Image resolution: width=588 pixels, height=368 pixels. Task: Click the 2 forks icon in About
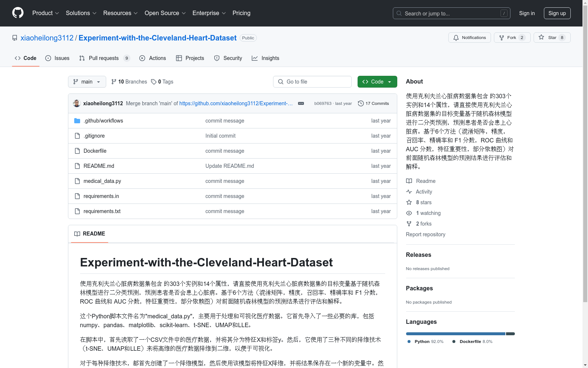point(409,224)
